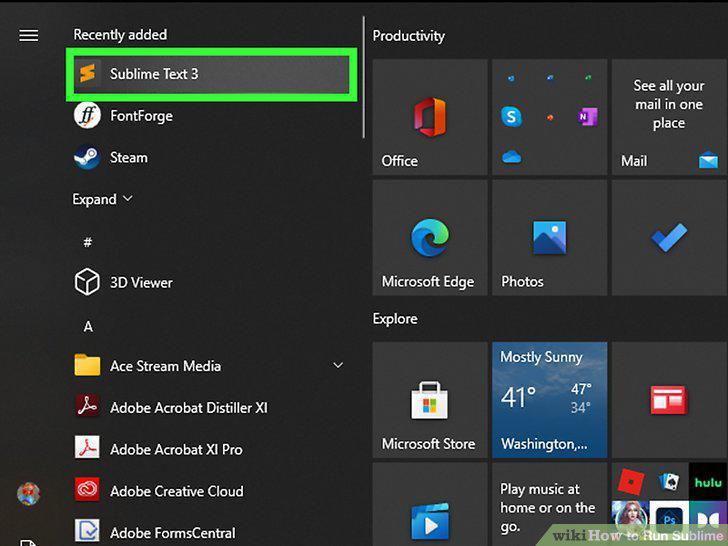Launch Microsoft Edge tile
The height and width of the screenshot is (546, 728).
pos(430,238)
